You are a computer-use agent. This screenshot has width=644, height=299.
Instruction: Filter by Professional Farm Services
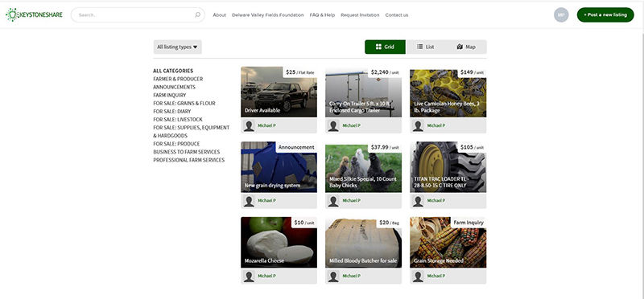tap(189, 160)
